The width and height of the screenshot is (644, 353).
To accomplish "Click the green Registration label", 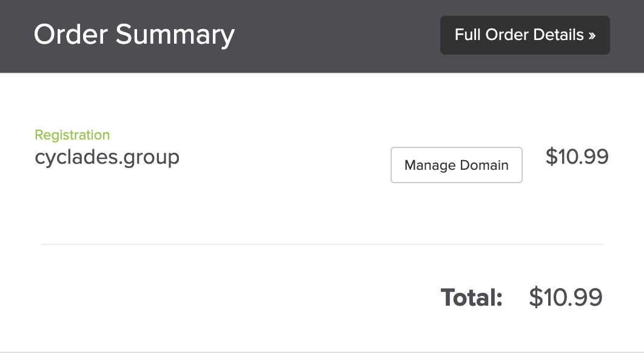I will point(72,135).
